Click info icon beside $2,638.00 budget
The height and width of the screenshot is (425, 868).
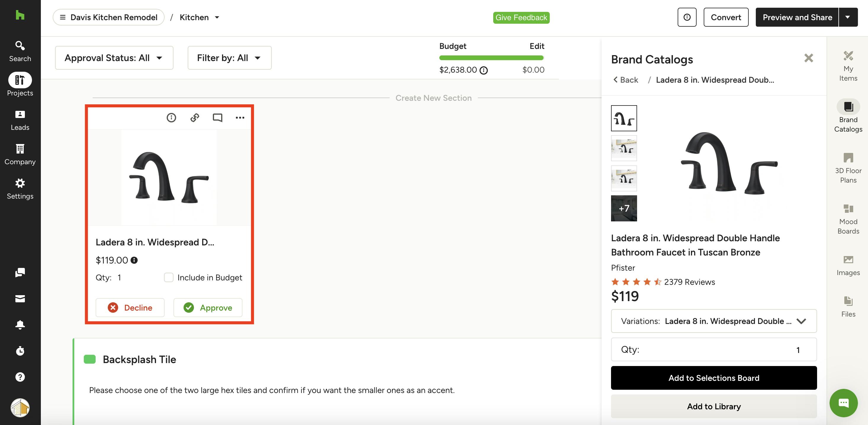click(x=483, y=70)
